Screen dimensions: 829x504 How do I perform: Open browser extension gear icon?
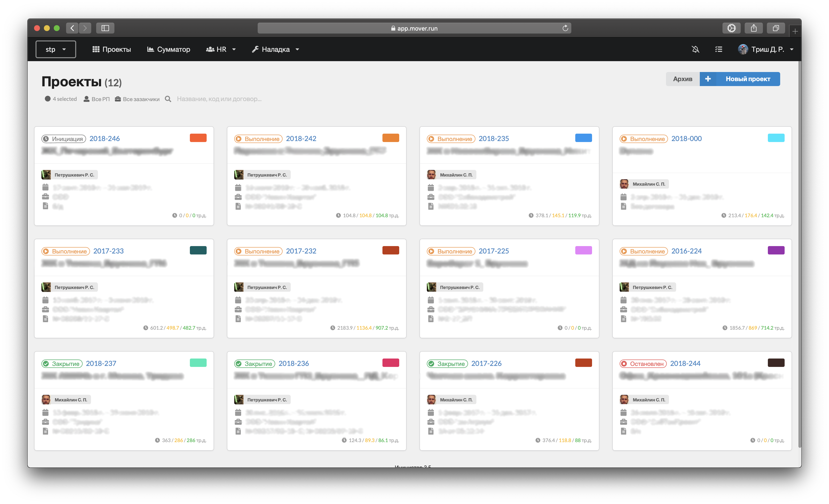(x=731, y=28)
